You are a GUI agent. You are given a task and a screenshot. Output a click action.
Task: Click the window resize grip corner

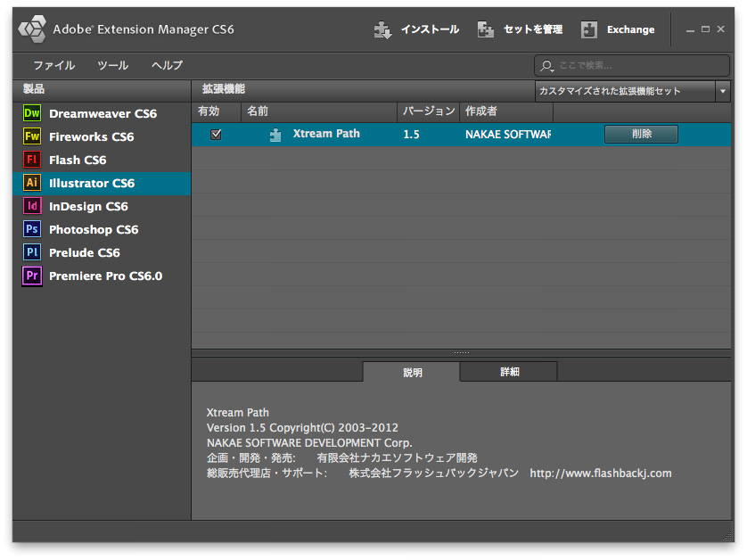click(727, 535)
